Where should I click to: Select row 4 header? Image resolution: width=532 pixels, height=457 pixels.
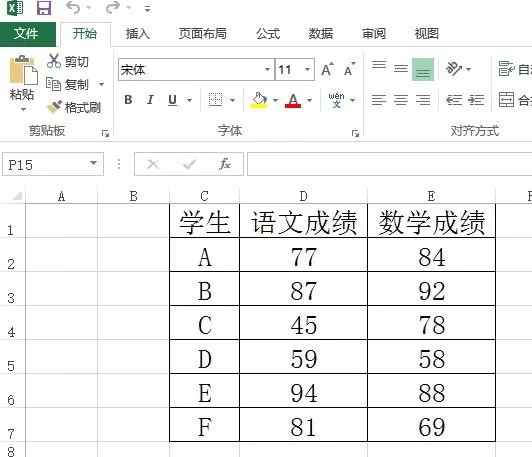[12, 323]
